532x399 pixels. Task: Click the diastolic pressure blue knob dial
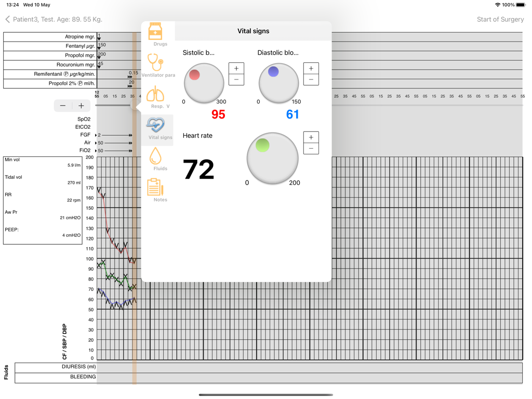tap(278, 83)
